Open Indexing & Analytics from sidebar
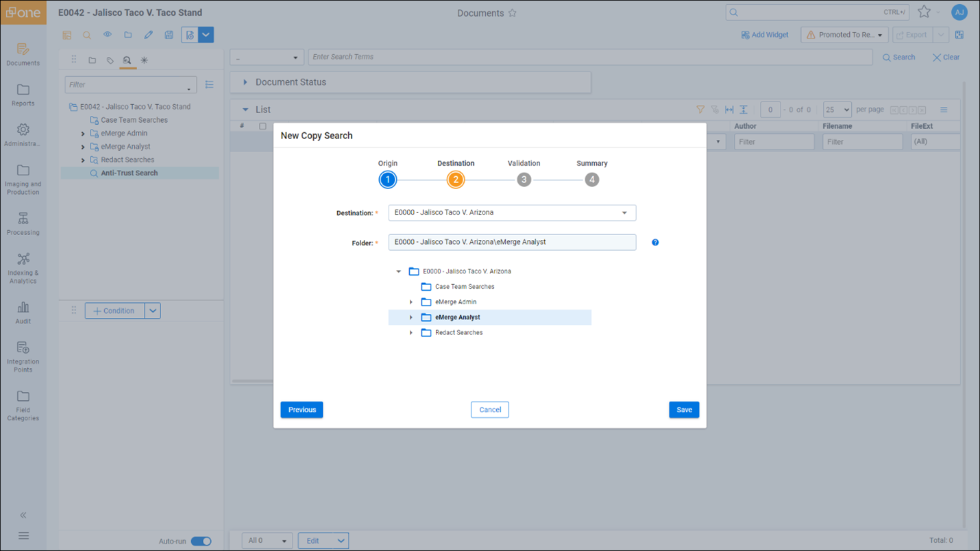The width and height of the screenshot is (980, 551). coord(23,267)
